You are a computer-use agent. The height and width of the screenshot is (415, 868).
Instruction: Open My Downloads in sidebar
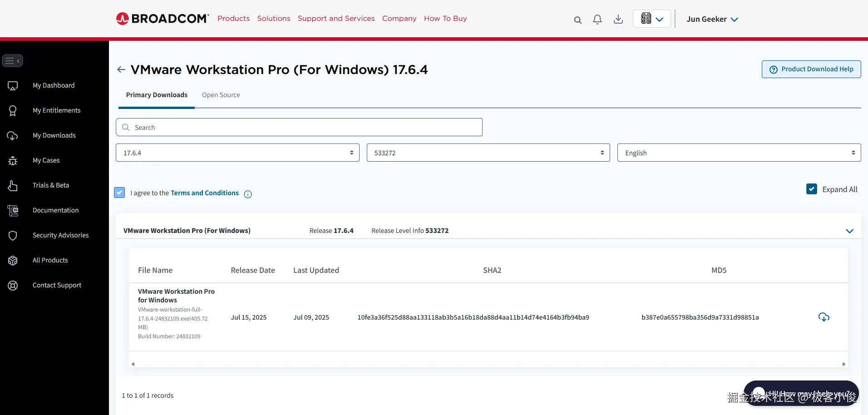[x=54, y=135]
